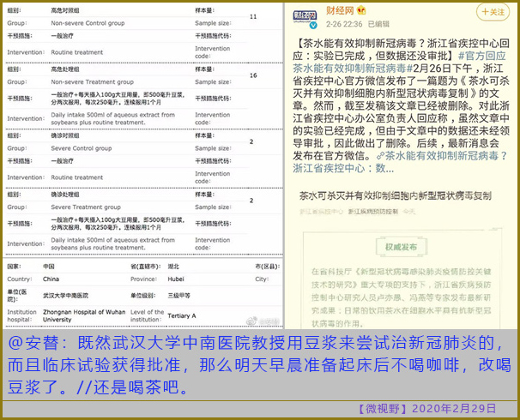Click sample size value 11
The height and width of the screenshot is (420, 520).
(x=253, y=16)
